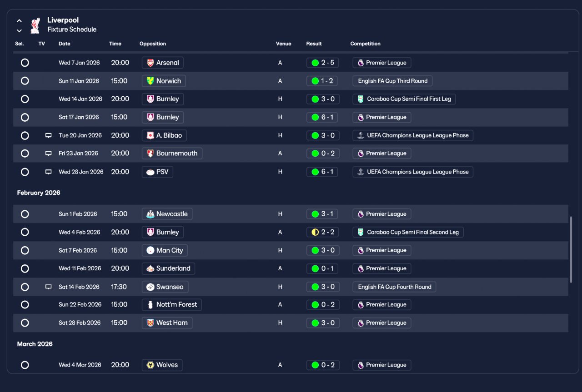Click Carabao Cup logo in First Leg row
The image size is (582, 392).
pos(361,99)
